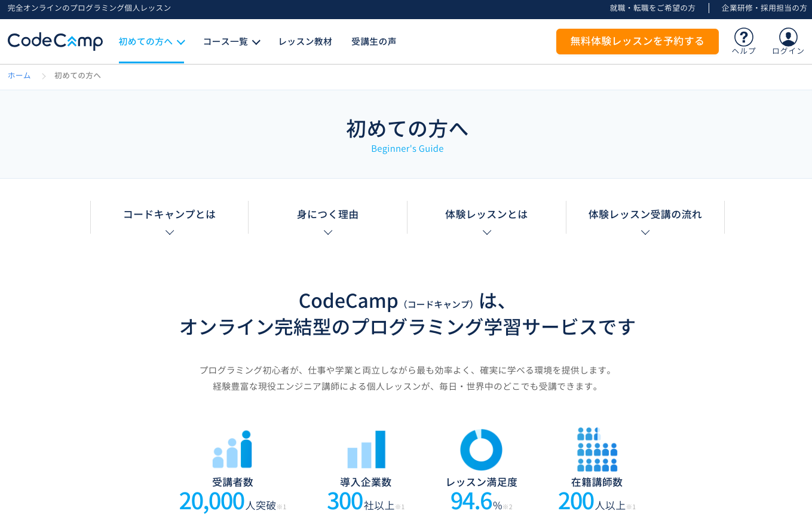Image resolution: width=812 pixels, height=523 pixels.
Task: Click オンライン完結型のプログラミング学習サービスです heading
Action: (407, 327)
